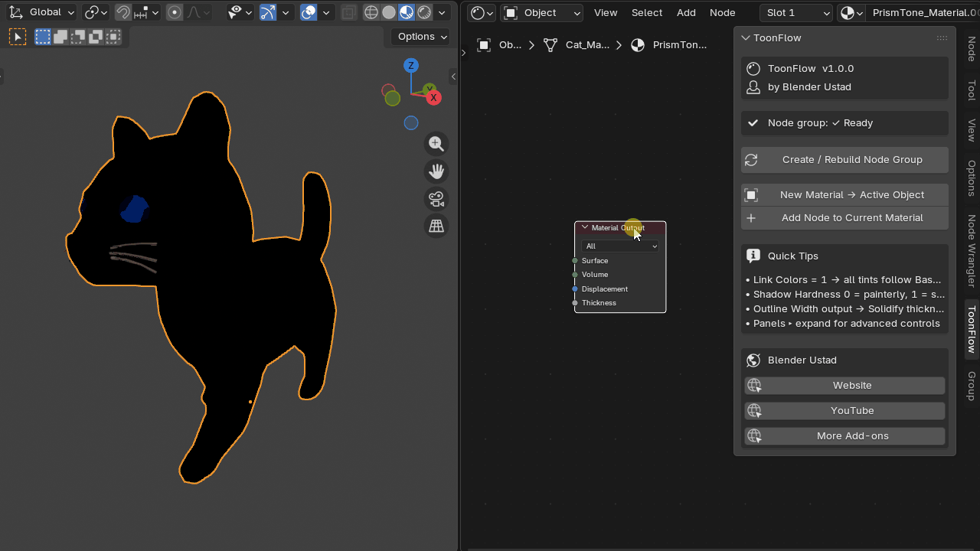Select wireframe viewport shading
This screenshot has height=551, width=980.
coord(371,12)
